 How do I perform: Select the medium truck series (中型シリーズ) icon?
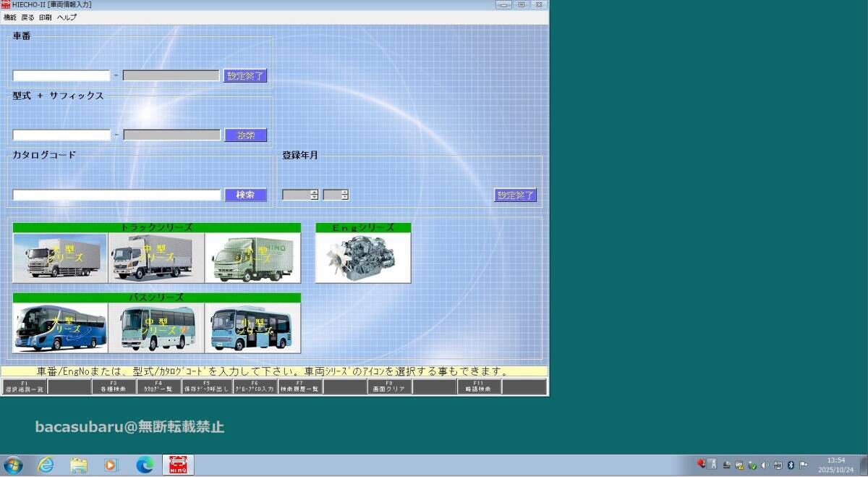155,256
